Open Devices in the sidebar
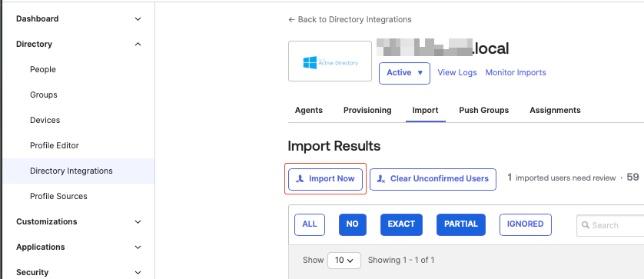Screen dimensions: 644x279 point(45,121)
